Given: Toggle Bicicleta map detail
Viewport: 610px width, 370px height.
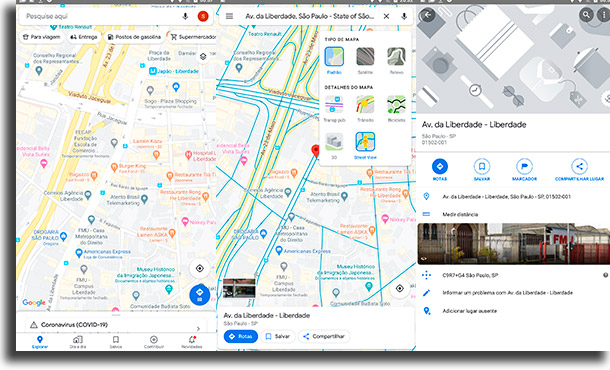Looking at the screenshot, I should click(396, 109).
